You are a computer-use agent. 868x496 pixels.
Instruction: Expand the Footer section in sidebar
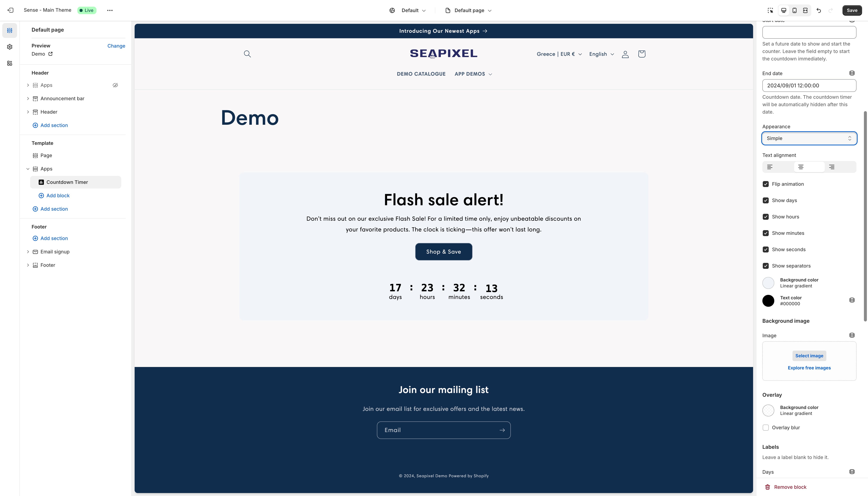pos(28,265)
